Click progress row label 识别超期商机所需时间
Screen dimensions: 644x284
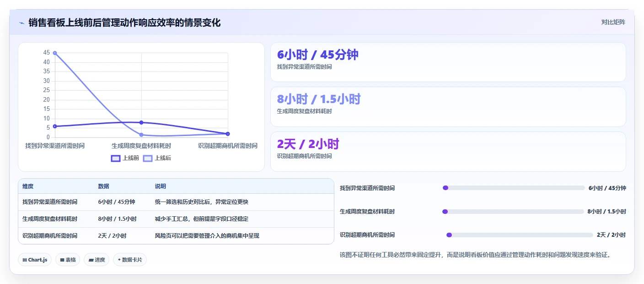[x=367, y=235]
